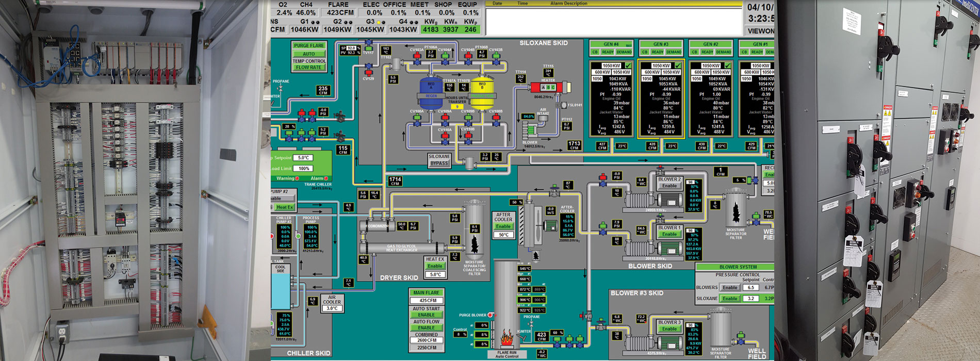Uncheck the GEN #3 green checkbox
The width and height of the screenshot is (980, 361).
coord(678,65)
